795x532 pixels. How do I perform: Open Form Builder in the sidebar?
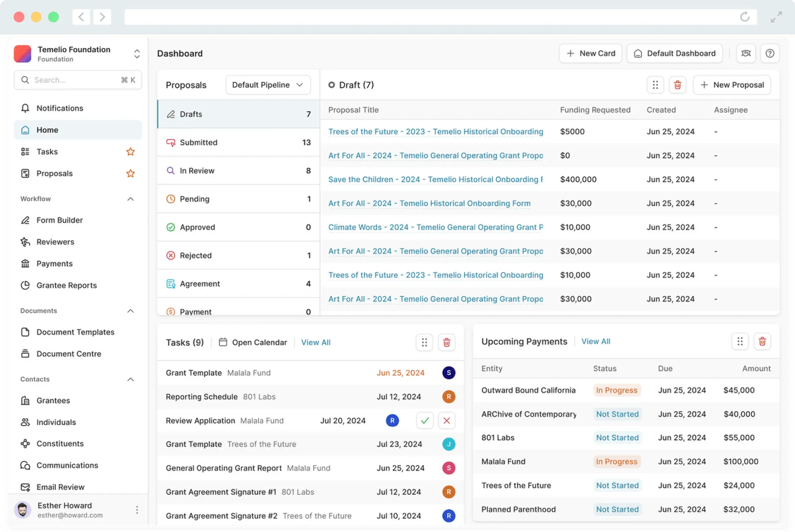(78, 220)
